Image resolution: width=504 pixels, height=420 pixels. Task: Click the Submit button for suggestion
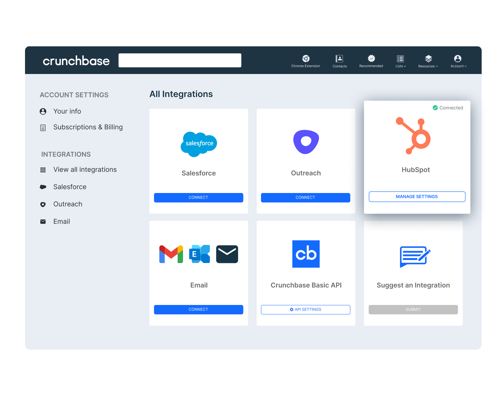click(x=413, y=310)
